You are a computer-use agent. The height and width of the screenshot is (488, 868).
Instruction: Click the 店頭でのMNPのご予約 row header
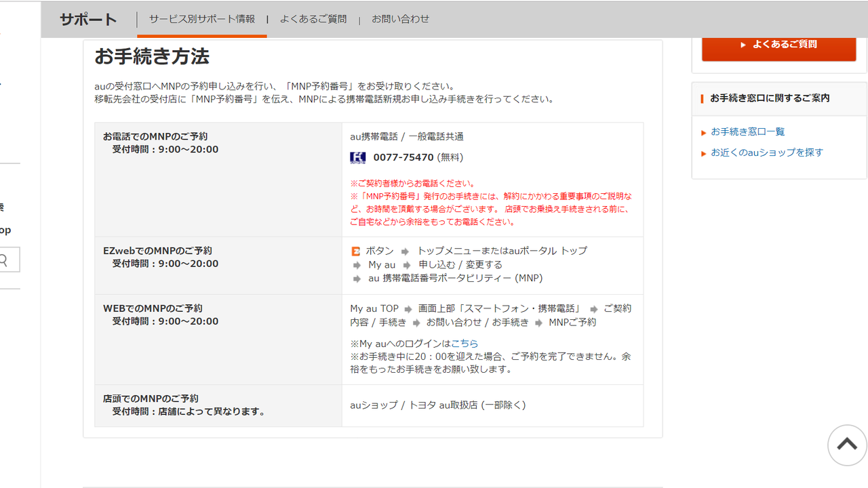pyautogui.click(x=218, y=405)
